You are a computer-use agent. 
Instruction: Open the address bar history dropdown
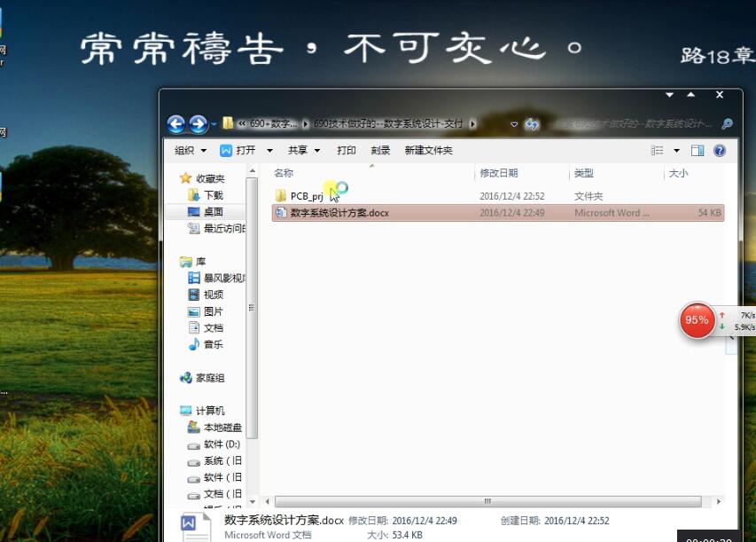514,124
